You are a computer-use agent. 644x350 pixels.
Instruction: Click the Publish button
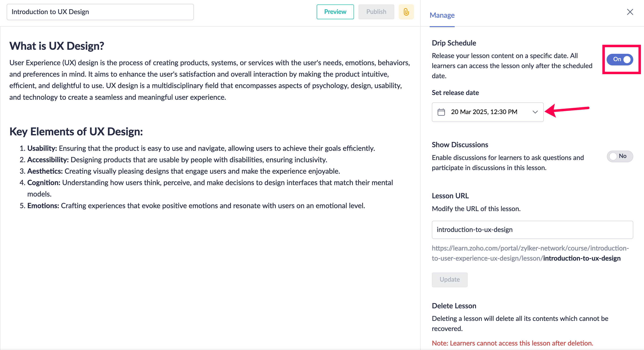click(x=376, y=12)
